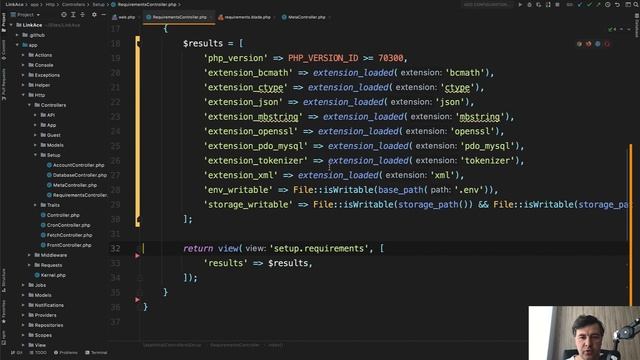Click the Stop process square icon
Screen dimensions: 640x360
[558, 4]
